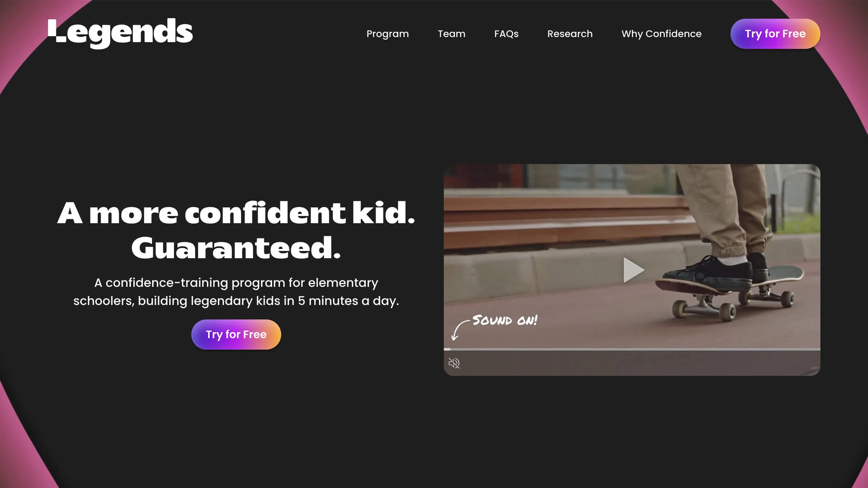
Task: Go to the Team page
Action: click(x=451, y=34)
